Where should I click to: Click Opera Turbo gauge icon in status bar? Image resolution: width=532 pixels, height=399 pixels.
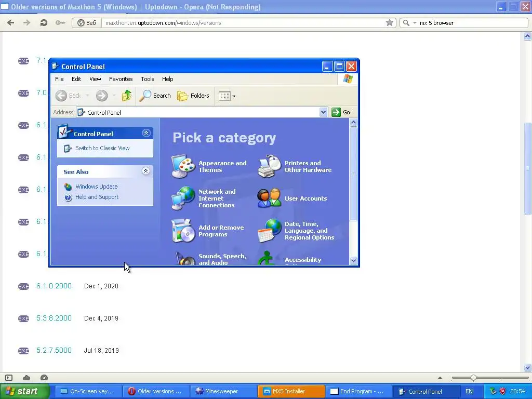44,378
